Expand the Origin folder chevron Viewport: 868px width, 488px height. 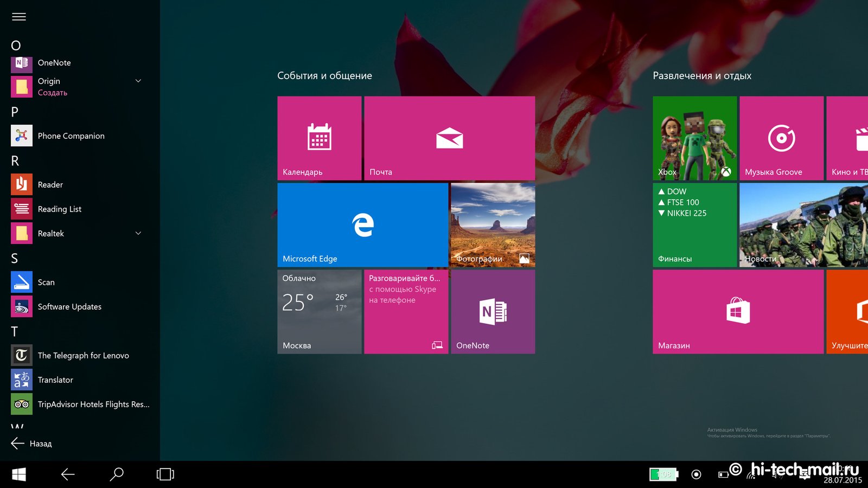[x=138, y=81]
